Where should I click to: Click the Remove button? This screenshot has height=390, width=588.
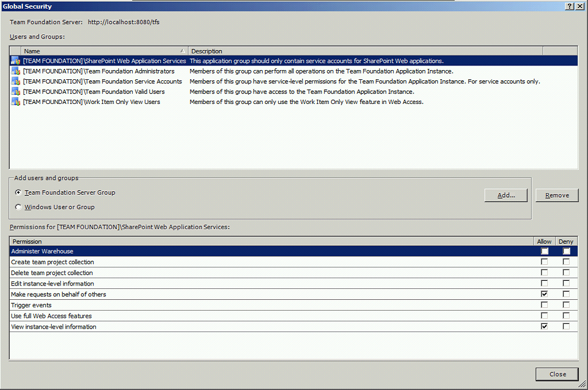pos(557,195)
